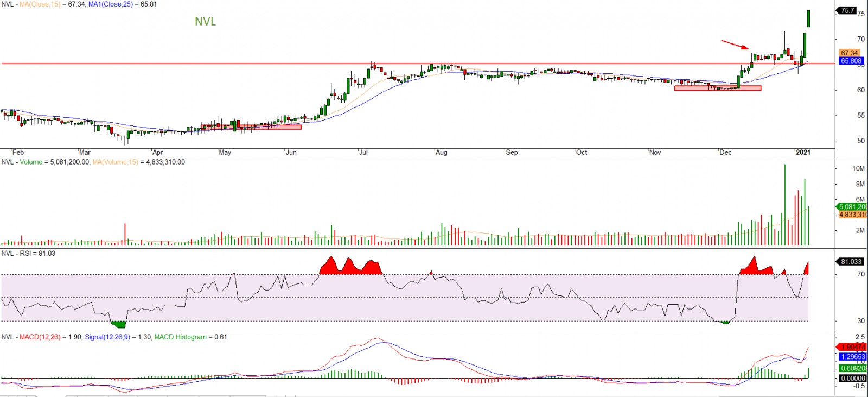The image size is (868, 397).
Task: Click the 10M volume axis label
Action: point(858,169)
